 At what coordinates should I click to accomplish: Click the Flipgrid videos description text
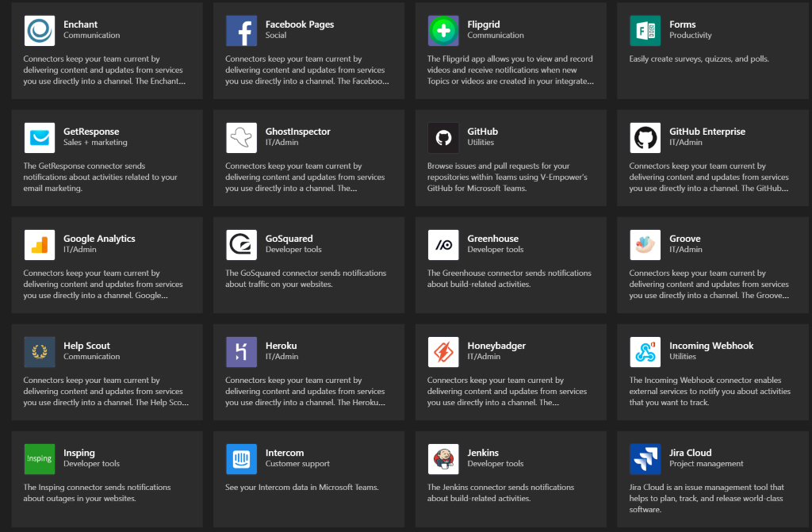pyautogui.click(x=510, y=70)
